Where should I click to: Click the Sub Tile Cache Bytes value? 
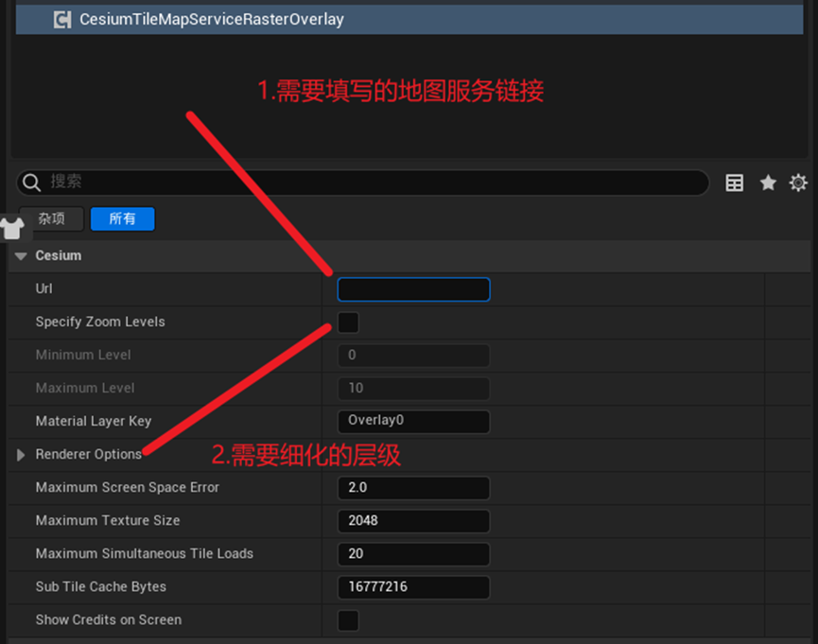click(413, 587)
